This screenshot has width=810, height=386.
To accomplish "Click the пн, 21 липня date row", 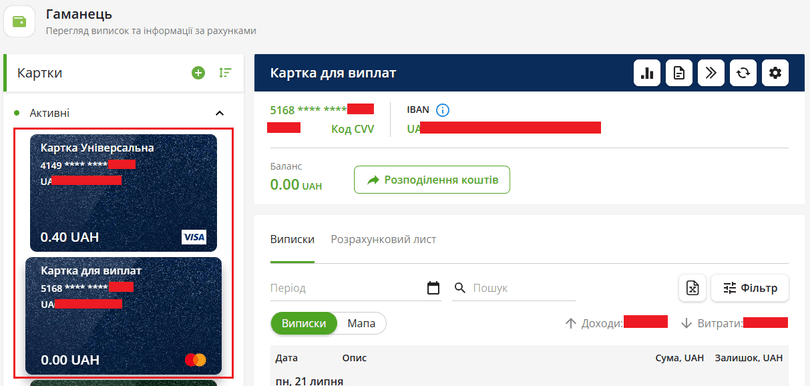I will point(309,381).
